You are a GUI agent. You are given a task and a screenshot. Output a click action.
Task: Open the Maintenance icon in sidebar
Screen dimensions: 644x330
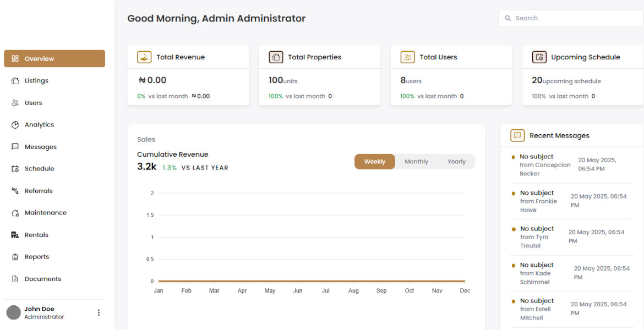15,213
